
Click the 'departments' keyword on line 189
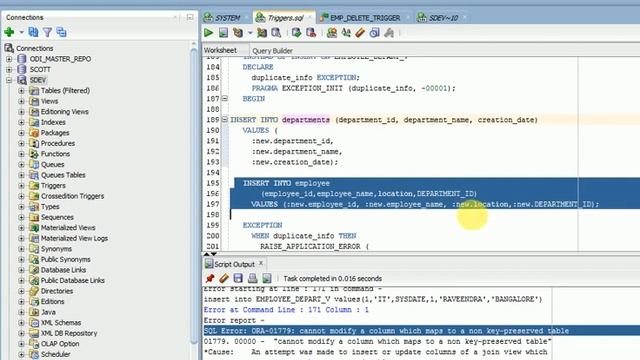point(305,120)
